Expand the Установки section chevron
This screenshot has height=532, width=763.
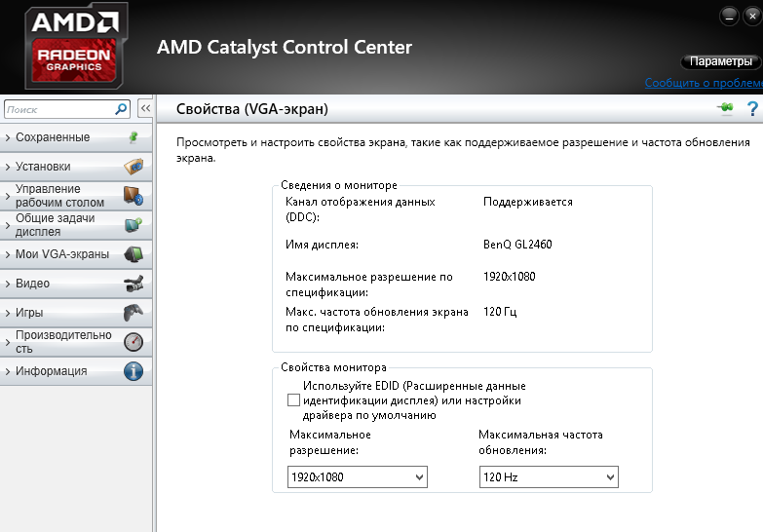[x=7, y=167]
